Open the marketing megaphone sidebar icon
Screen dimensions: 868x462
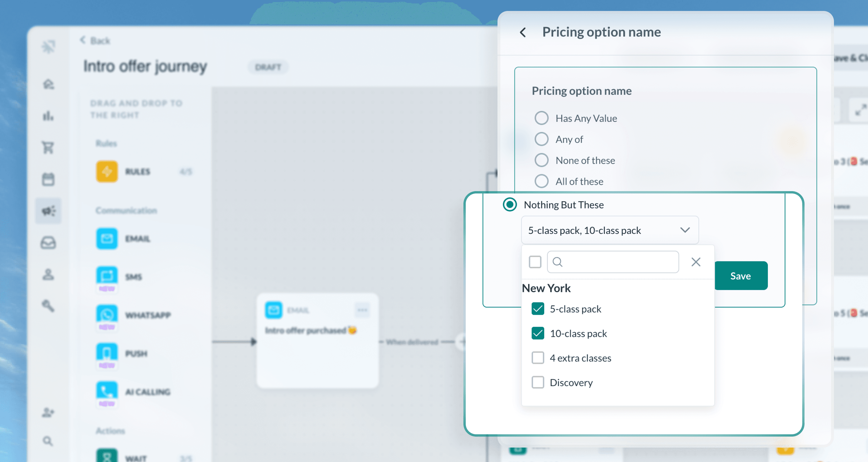(48, 211)
